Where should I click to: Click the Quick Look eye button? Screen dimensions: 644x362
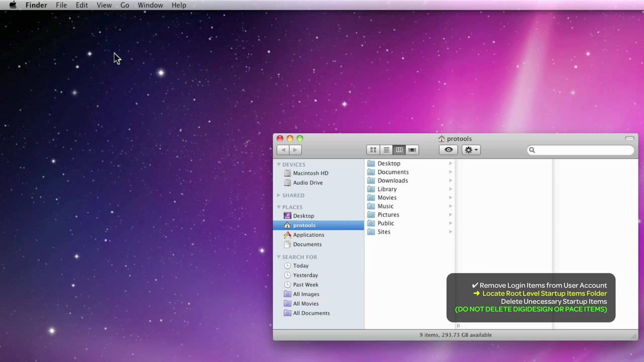point(448,150)
